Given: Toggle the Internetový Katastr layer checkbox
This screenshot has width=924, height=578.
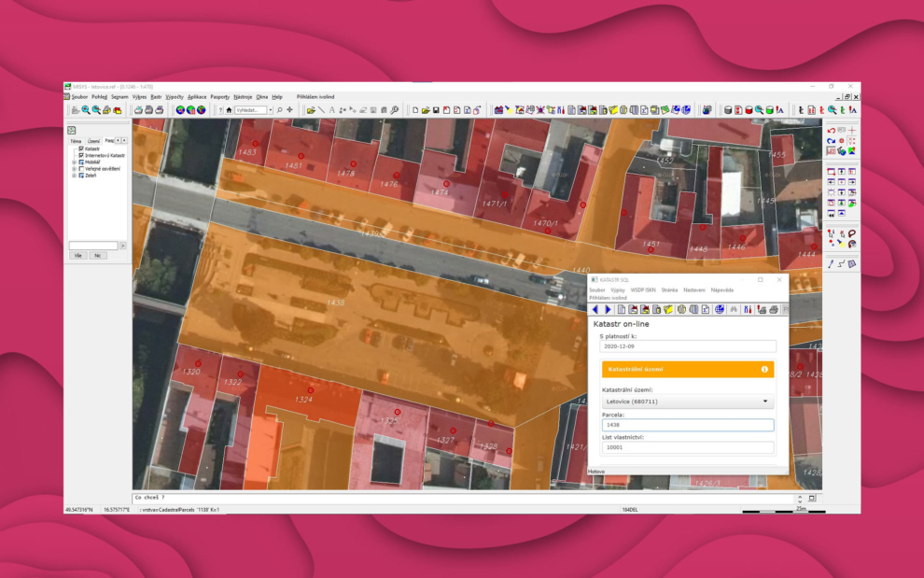Looking at the screenshot, I should [81, 155].
